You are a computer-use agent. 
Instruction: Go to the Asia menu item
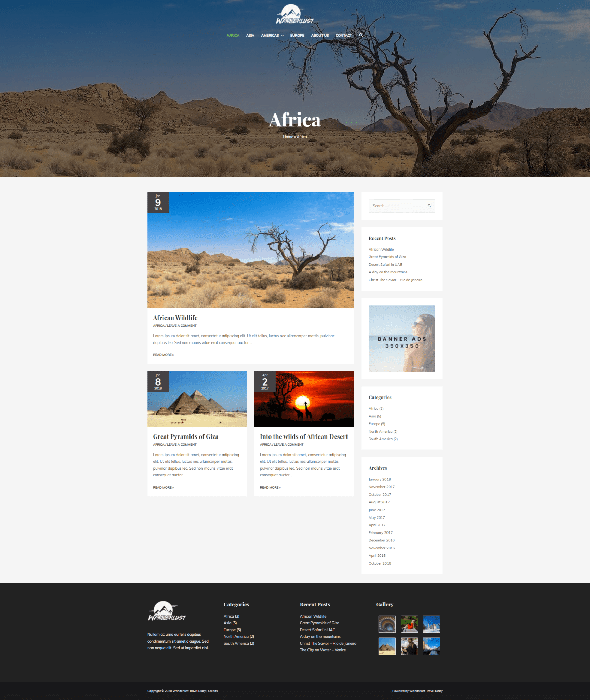click(250, 35)
